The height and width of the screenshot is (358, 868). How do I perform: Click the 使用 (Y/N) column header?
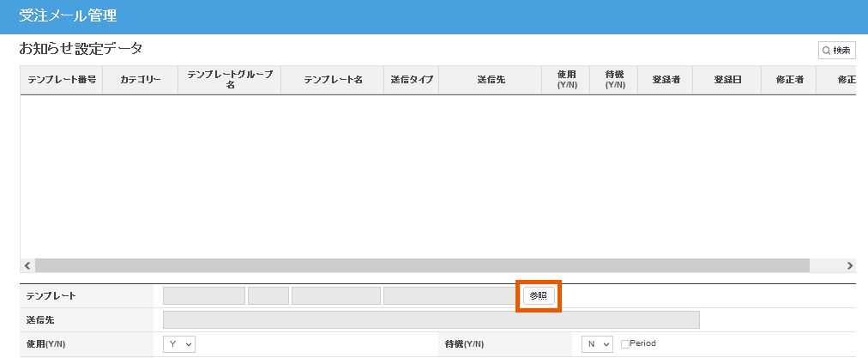click(x=566, y=80)
